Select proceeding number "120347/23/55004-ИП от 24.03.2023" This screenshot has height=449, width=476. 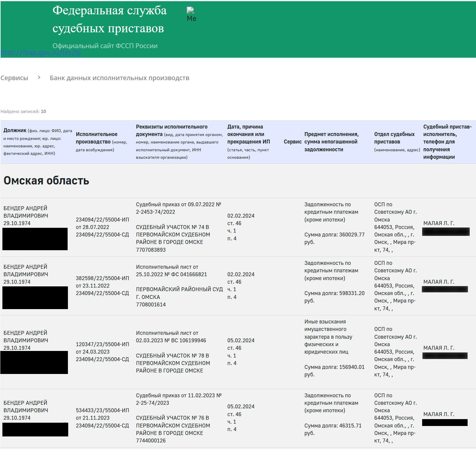pos(102,348)
